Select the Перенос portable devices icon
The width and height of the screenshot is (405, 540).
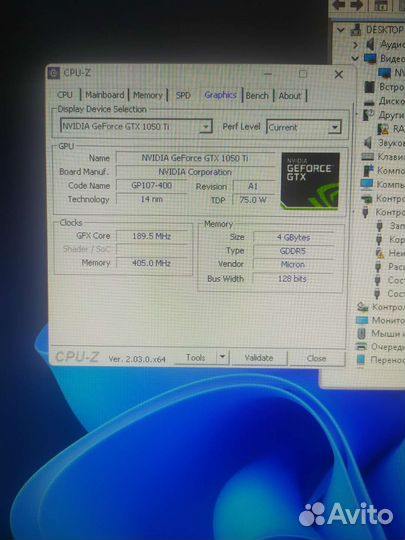(361, 360)
